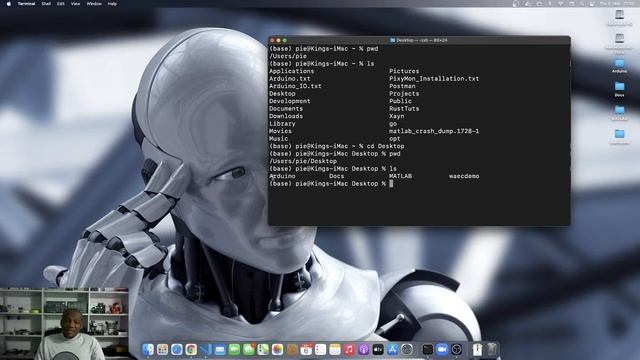Click the green zoom button of the Terminal window
The image size is (640, 360).
coord(285,40)
